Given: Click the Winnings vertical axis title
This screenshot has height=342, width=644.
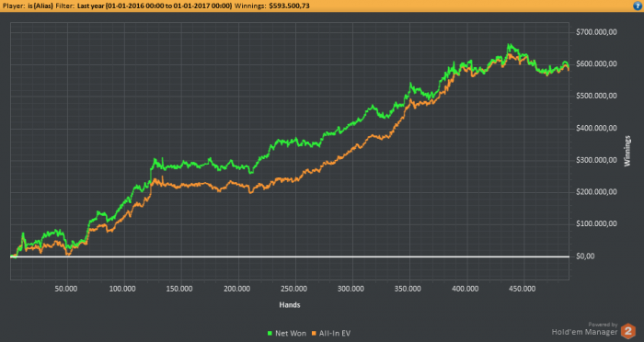Looking at the screenshot, I should pos(627,151).
